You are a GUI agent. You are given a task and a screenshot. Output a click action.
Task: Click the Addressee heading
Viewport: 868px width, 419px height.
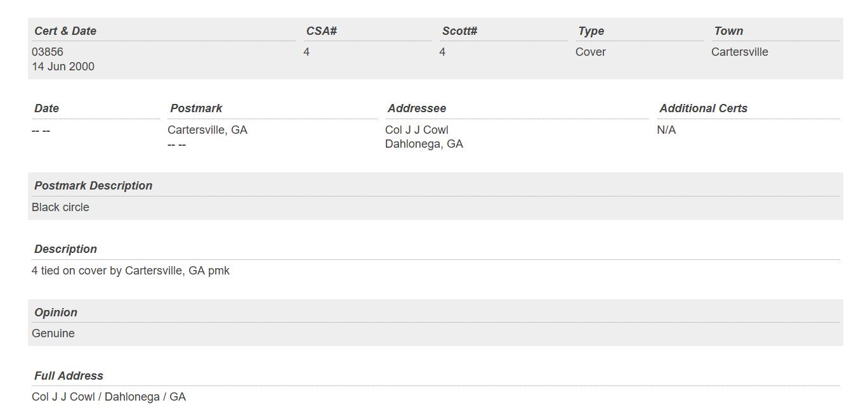(417, 108)
